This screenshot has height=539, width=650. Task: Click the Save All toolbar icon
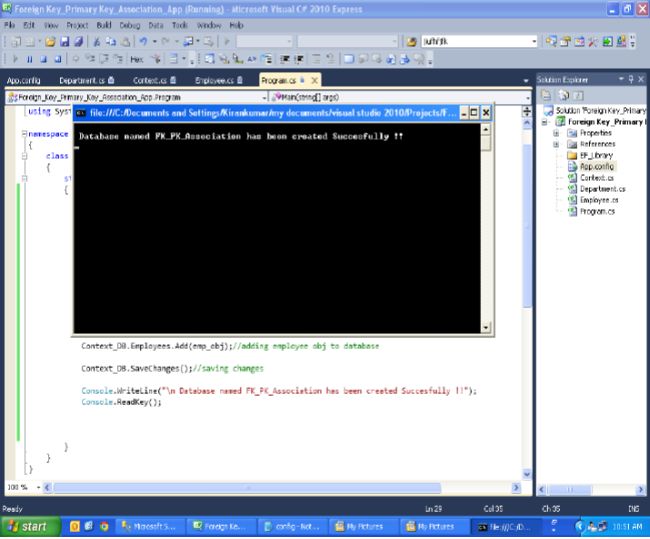[79, 42]
